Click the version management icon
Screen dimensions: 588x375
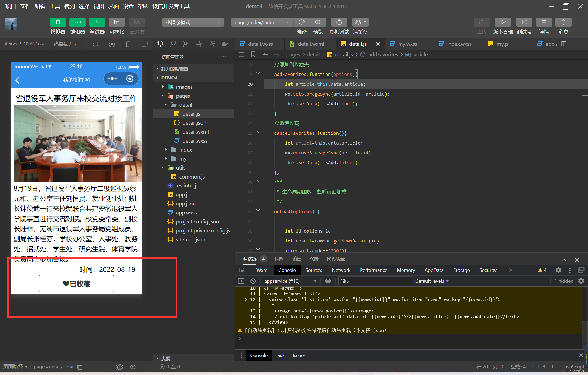(503, 22)
